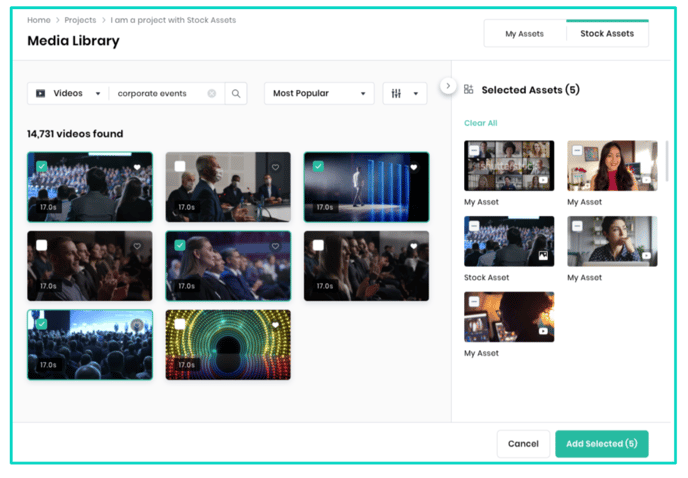Click heart icon on stage speaker video
The image size is (688, 478).
tap(413, 167)
